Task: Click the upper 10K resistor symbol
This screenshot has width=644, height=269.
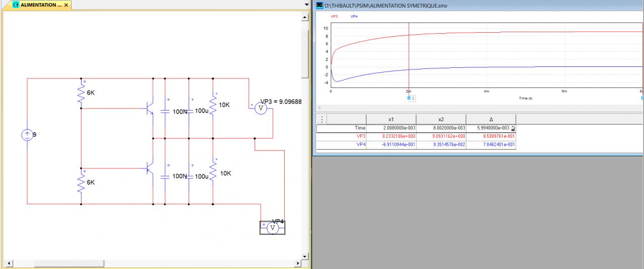Action: click(213, 105)
